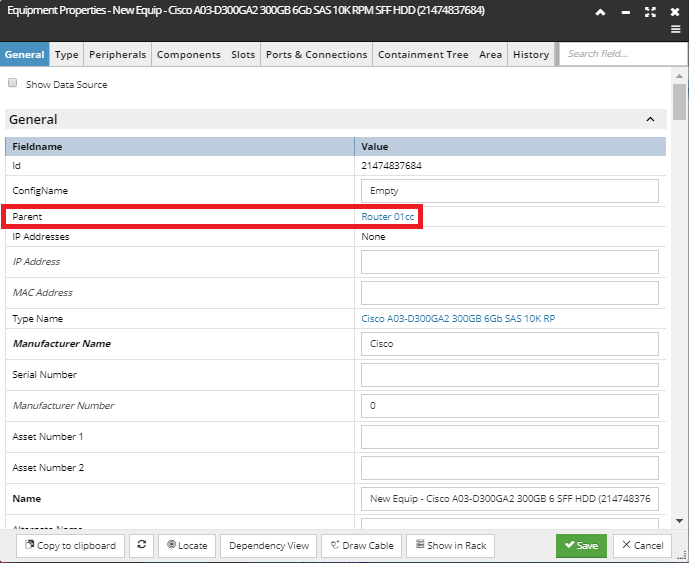
Task: Click the Show in Rack button
Action: click(451, 545)
